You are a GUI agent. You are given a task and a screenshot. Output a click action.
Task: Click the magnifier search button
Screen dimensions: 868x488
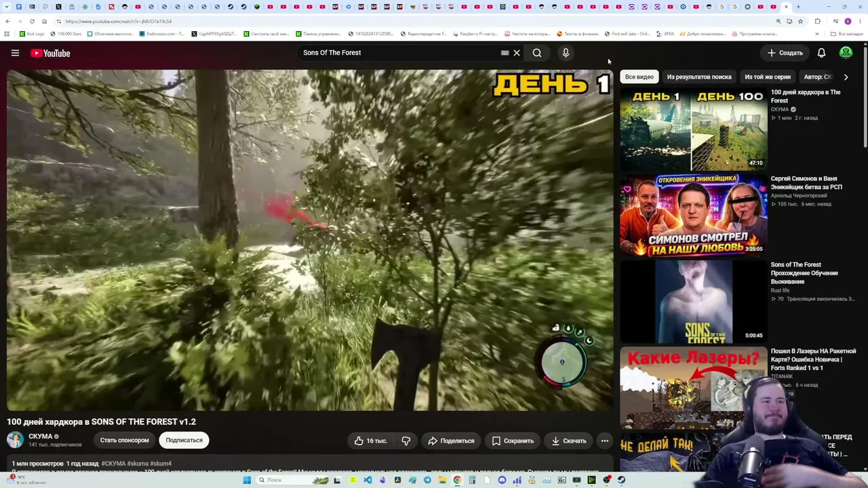(x=537, y=53)
